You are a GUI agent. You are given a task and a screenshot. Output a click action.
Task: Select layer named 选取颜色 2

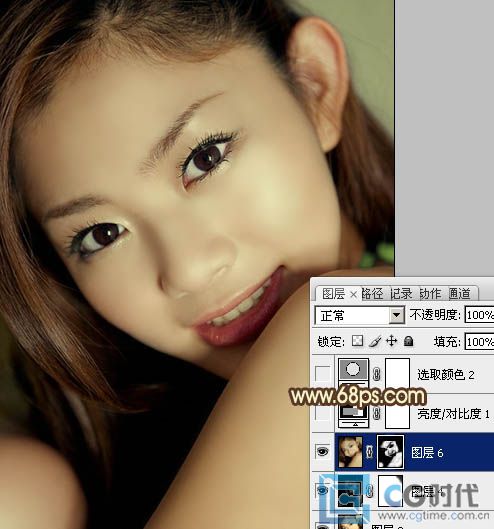tap(446, 374)
